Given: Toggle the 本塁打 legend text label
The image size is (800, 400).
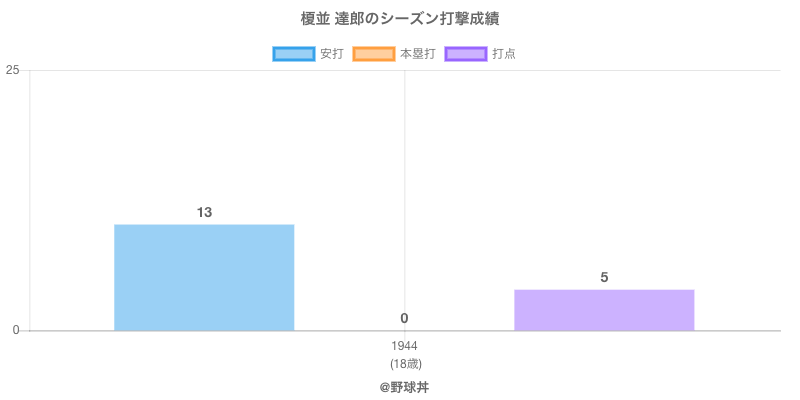Looking at the screenshot, I should coord(417,54).
